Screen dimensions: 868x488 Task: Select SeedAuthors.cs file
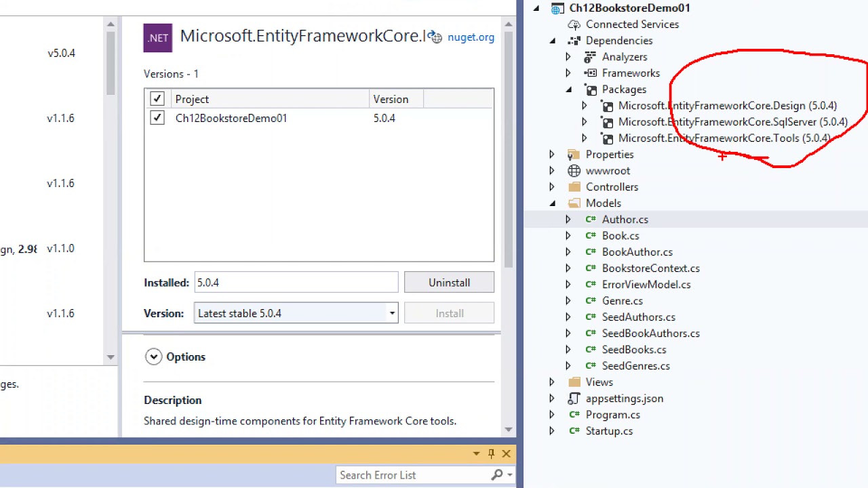coord(639,317)
